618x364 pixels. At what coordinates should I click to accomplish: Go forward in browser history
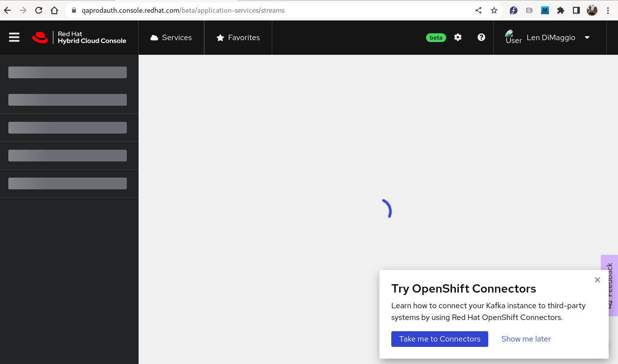click(23, 10)
